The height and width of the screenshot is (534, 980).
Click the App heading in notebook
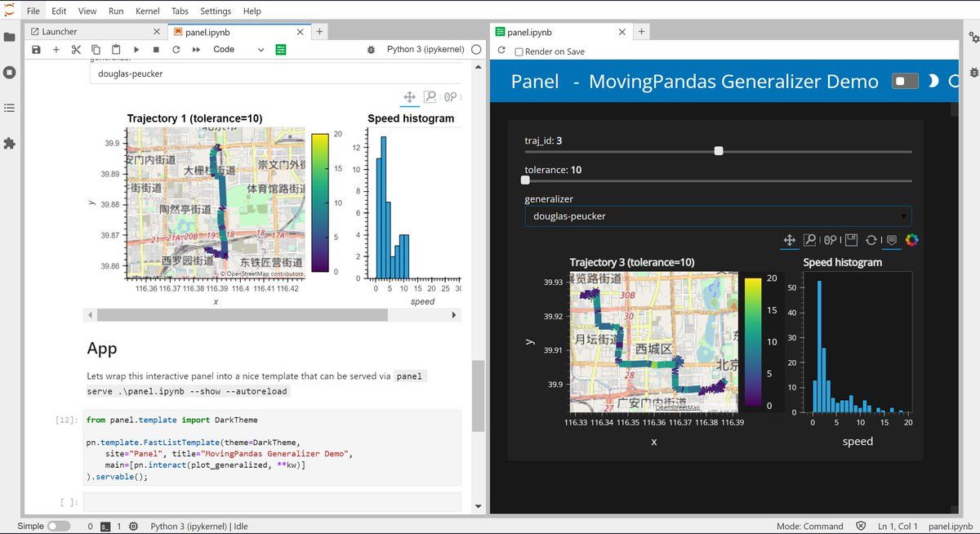[x=102, y=349]
